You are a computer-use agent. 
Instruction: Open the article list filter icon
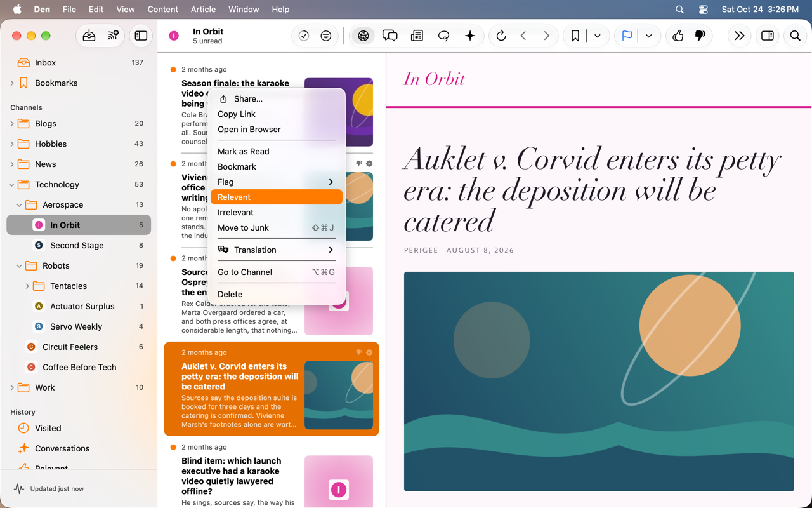pyautogui.click(x=326, y=36)
